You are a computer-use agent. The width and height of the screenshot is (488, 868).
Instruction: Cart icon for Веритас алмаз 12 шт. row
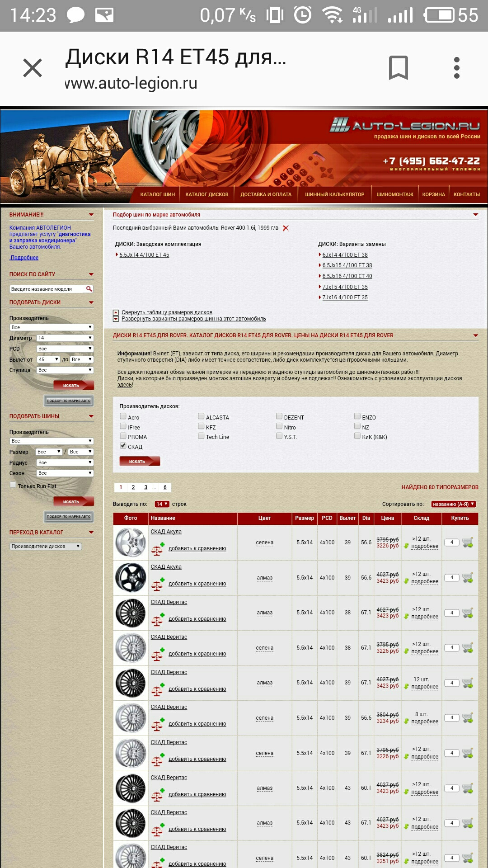468,683
